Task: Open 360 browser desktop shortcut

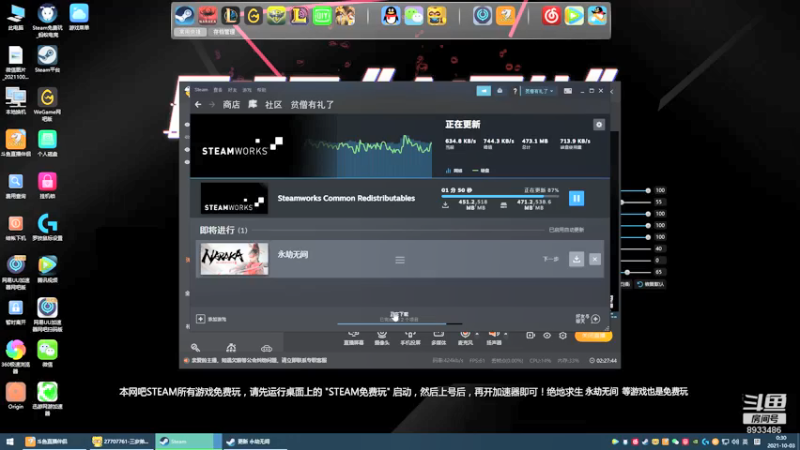Action: pos(15,357)
